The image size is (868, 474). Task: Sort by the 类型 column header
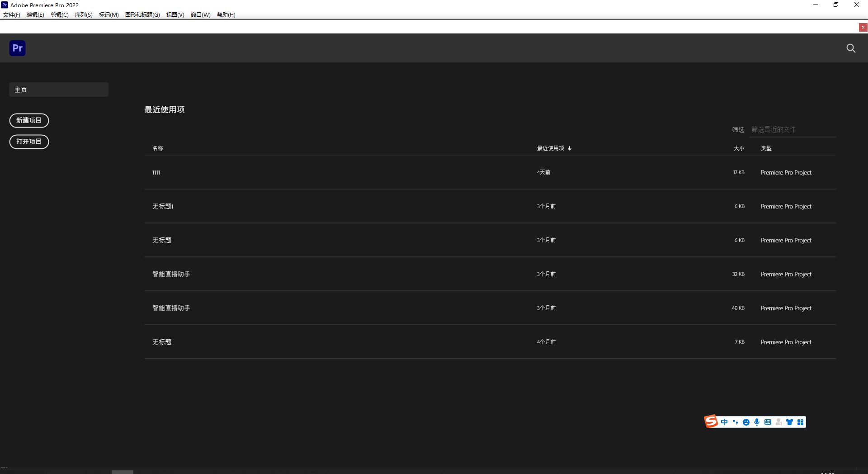pos(766,148)
